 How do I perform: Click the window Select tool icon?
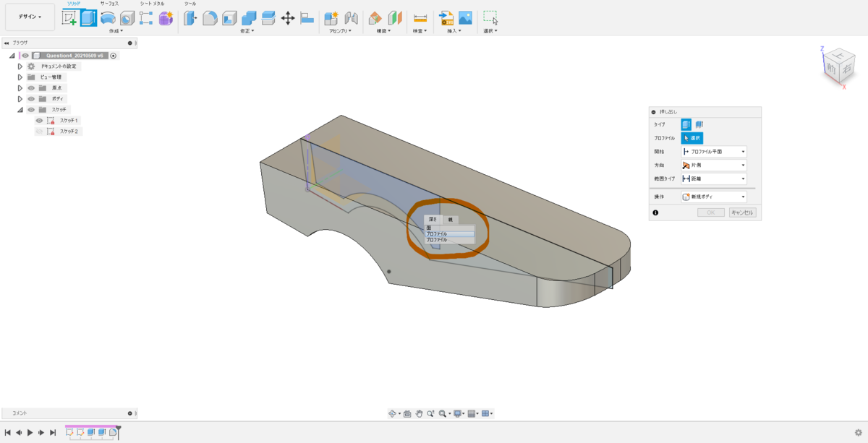point(490,18)
